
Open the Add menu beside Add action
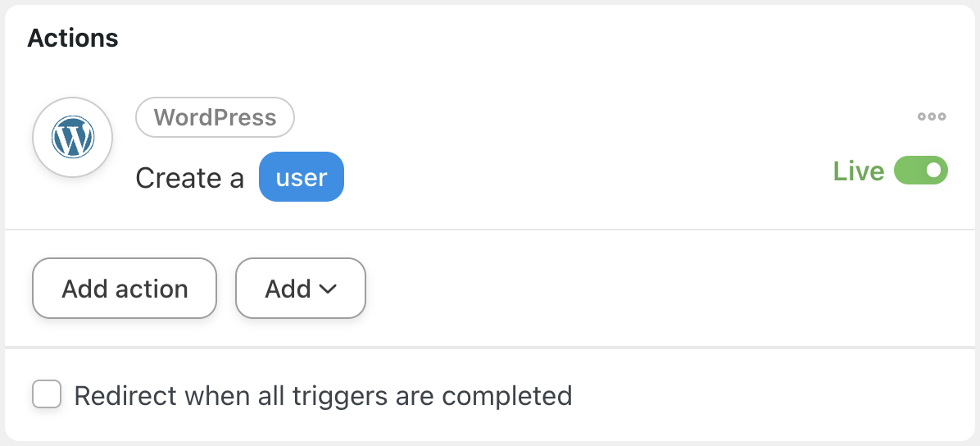coord(300,289)
